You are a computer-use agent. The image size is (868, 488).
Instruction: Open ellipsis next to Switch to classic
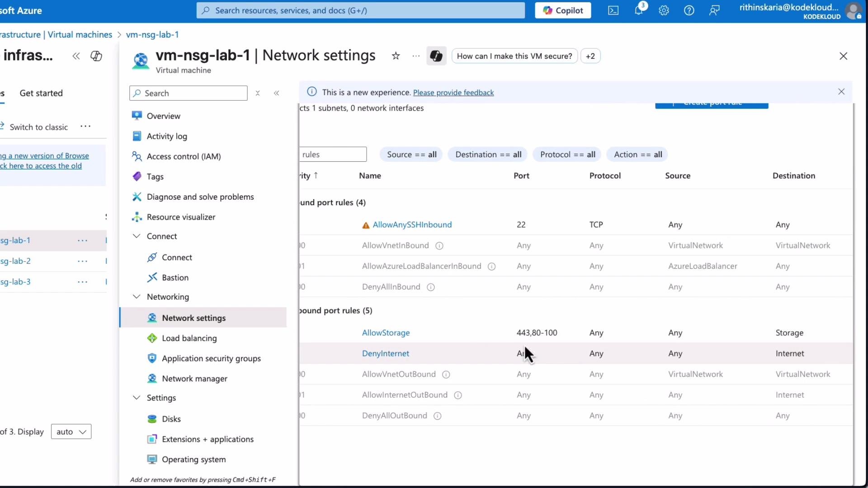click(x=85, y=127)
